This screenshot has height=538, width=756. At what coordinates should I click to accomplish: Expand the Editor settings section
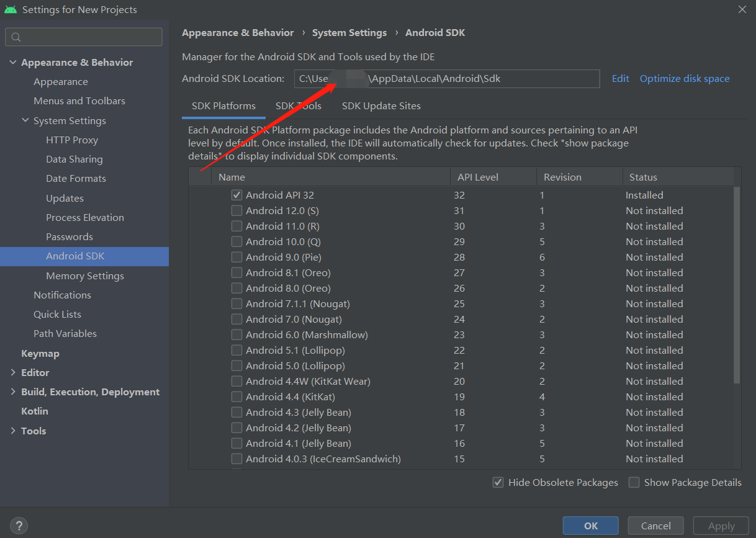13,372
